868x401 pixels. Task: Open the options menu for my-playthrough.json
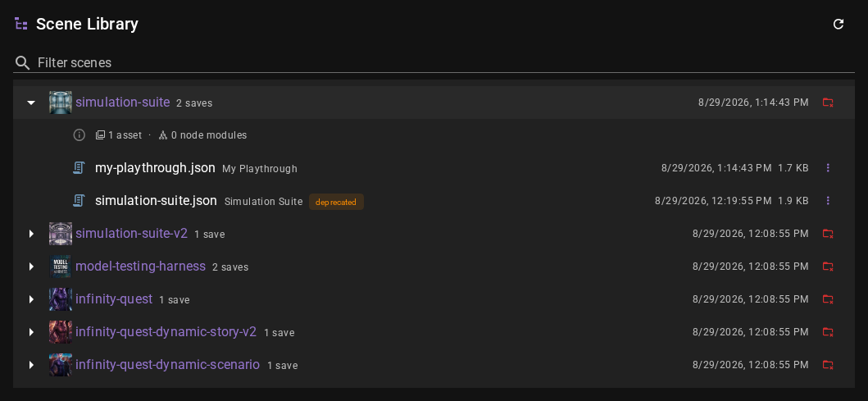pos(828,167)
